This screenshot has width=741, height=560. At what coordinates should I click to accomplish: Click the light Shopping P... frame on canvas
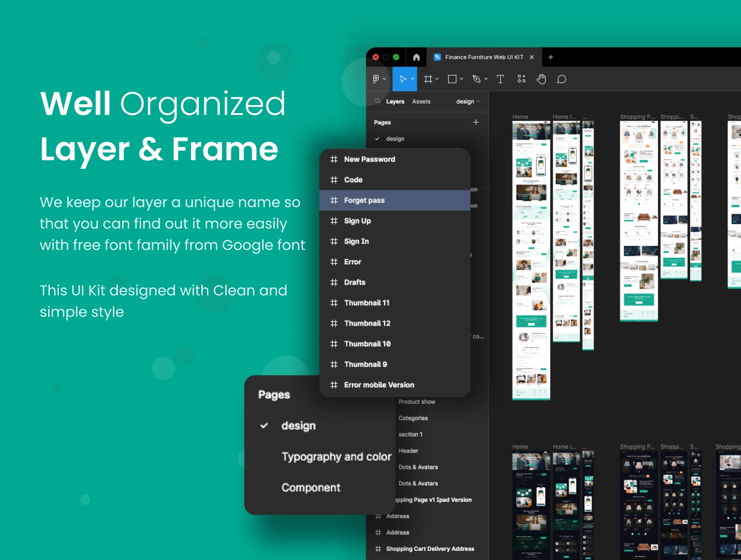639,221
